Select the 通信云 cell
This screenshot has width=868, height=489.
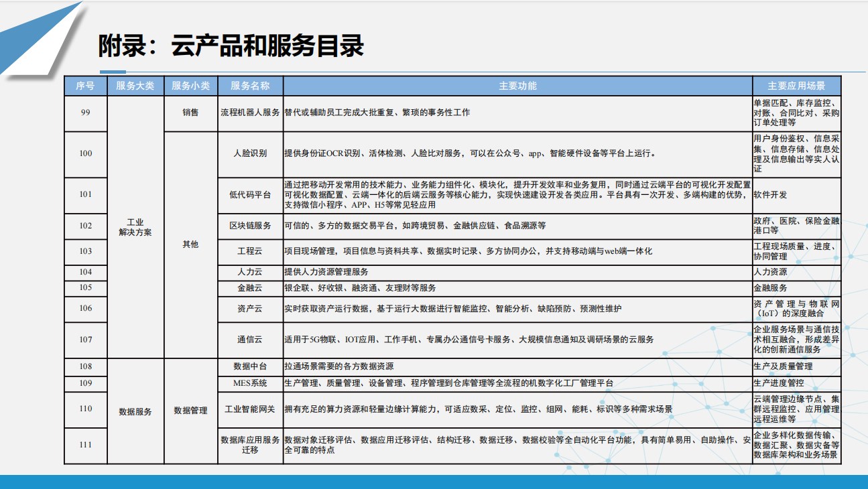250,340
